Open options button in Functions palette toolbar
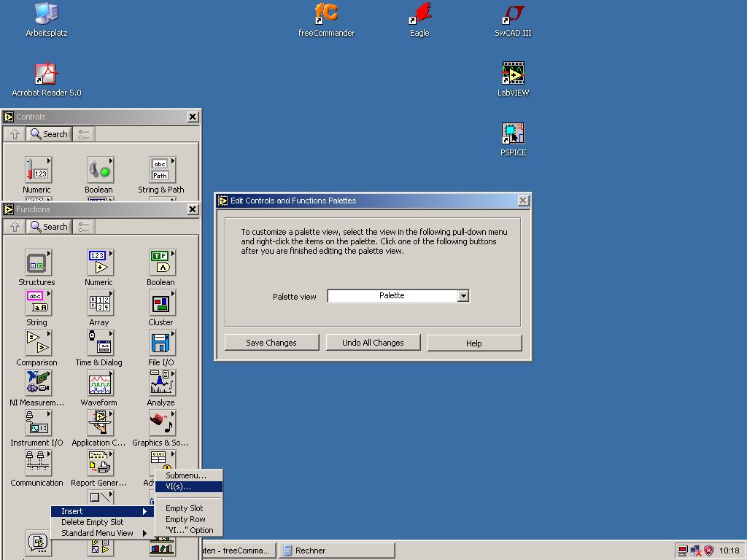This screenshot has width=747, height=560. [84, 227]
